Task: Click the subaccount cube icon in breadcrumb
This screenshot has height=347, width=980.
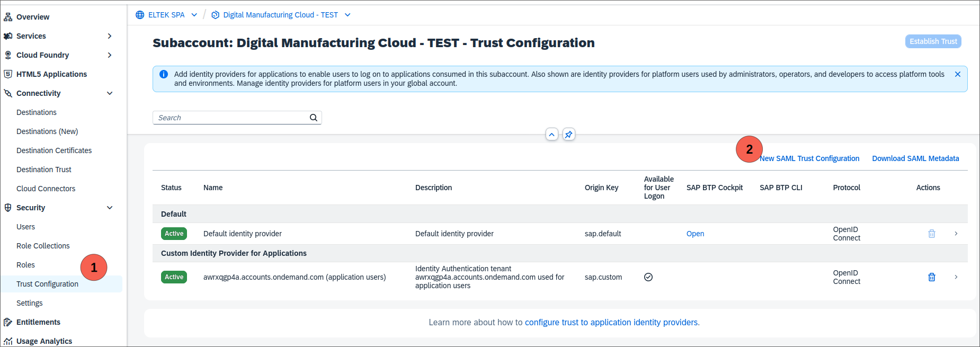Action: [215, 15]
